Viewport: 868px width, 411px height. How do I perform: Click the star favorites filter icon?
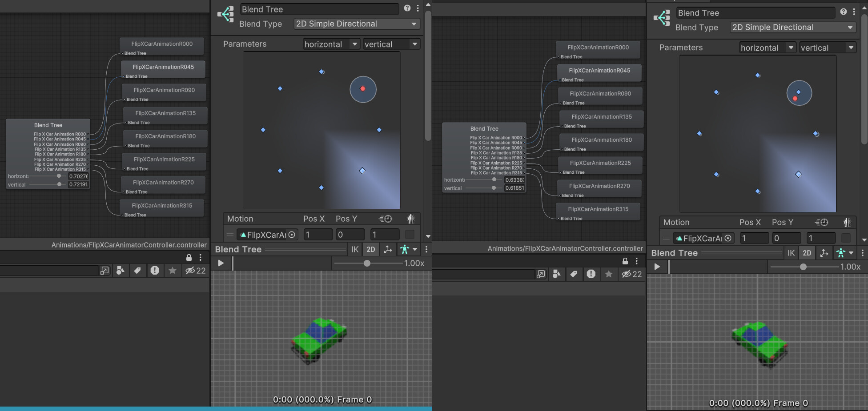173,271
